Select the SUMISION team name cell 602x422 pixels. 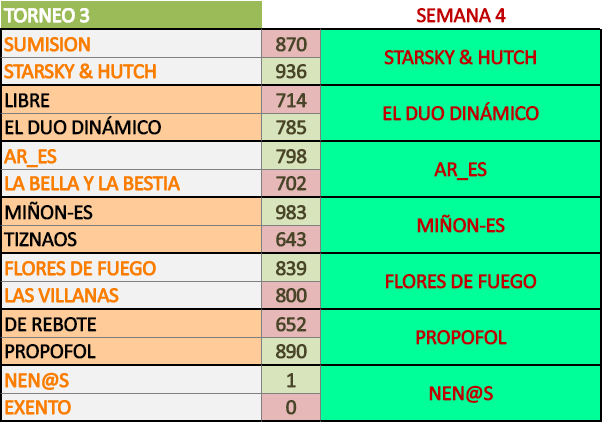[130, 44]
